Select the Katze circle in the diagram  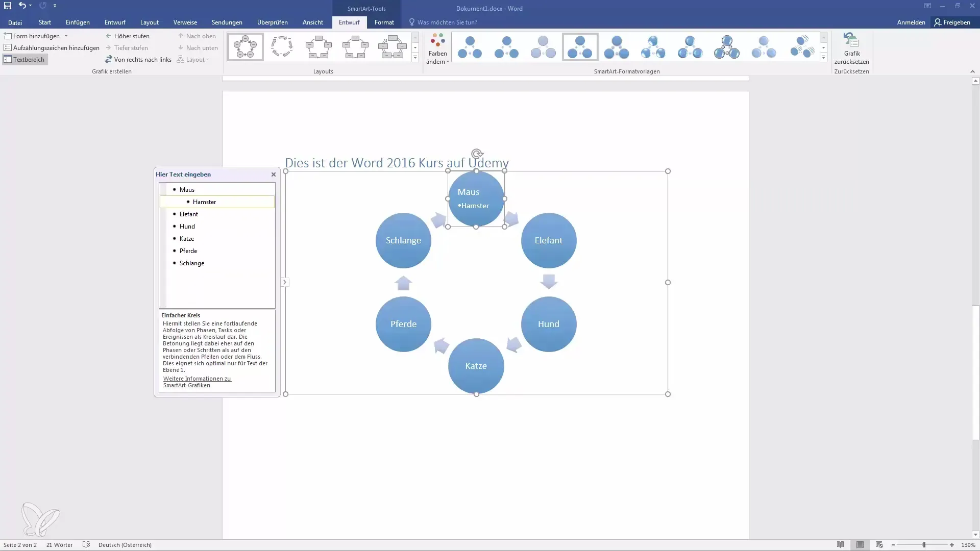(x=476, y=366)
